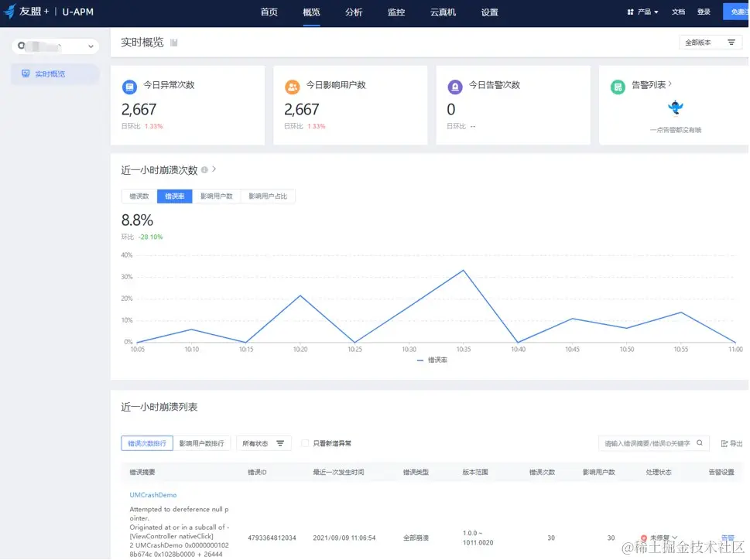The width and height of the screenshot is (750, 560).
Task: Click the search magnifier icon in error search box
Action: pos(699,443)
